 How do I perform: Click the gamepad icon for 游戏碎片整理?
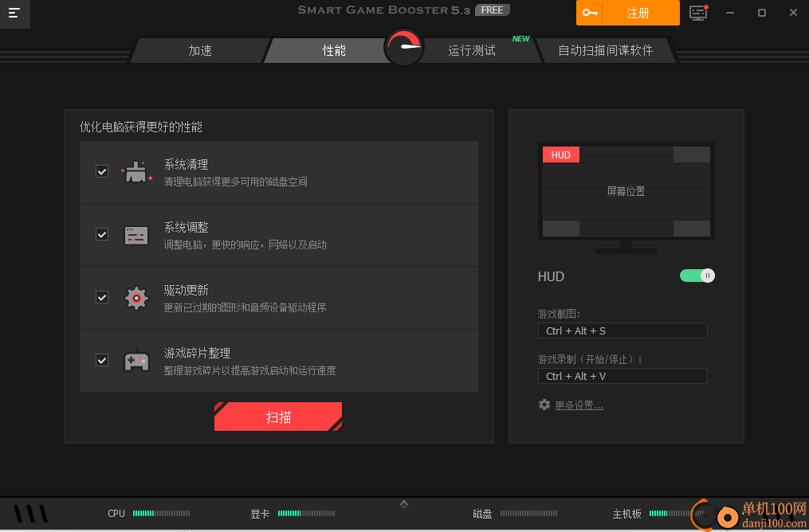pyautogui.click(x=136, y=361)
